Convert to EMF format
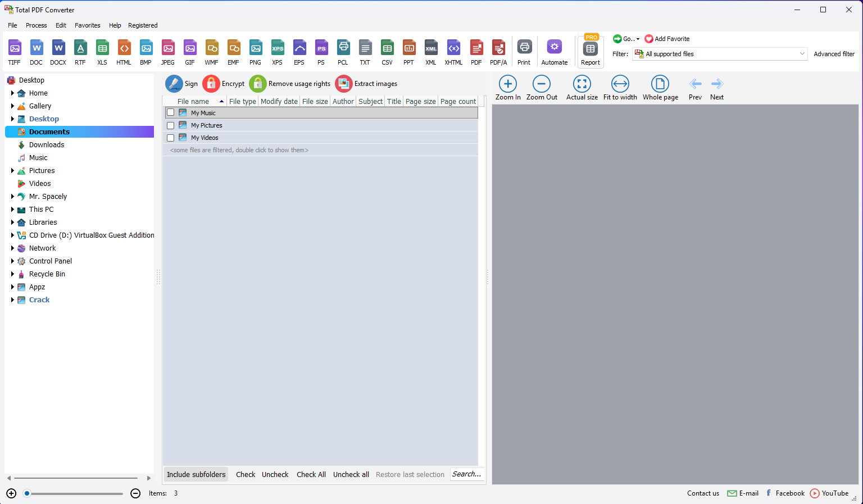 (x=234, y=53)
